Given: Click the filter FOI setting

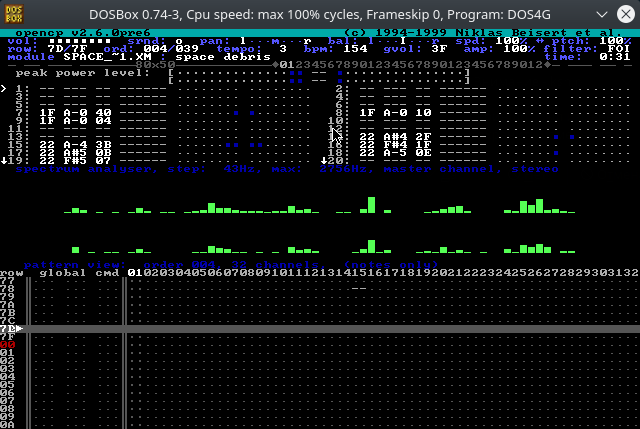Looking at the screenshot, I should pos(620,49).
